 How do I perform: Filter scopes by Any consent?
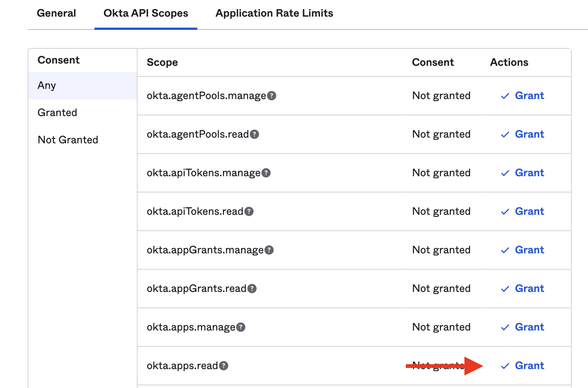click(47, 85)
